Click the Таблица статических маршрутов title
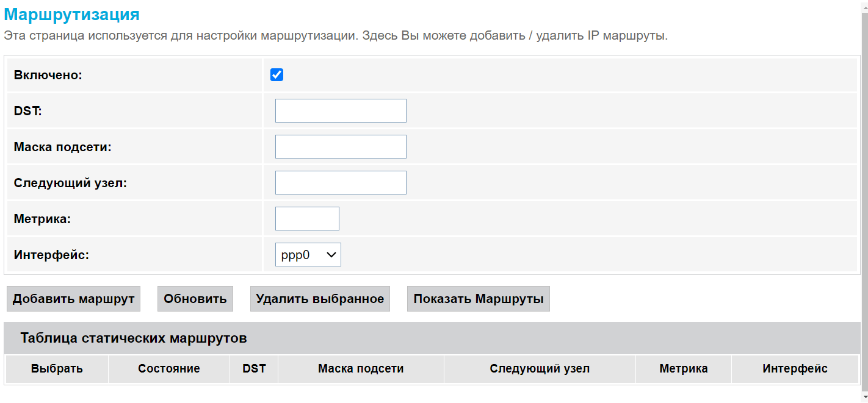 point(134,338)
